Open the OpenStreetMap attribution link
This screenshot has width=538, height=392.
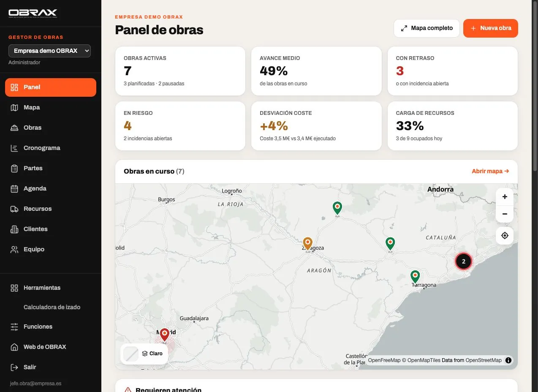(484, 360)
